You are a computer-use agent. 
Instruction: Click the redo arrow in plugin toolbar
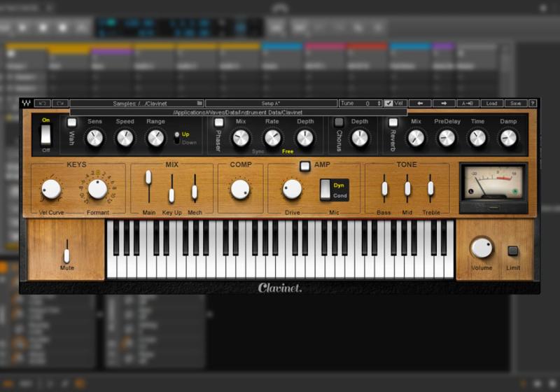click(60, 103)
